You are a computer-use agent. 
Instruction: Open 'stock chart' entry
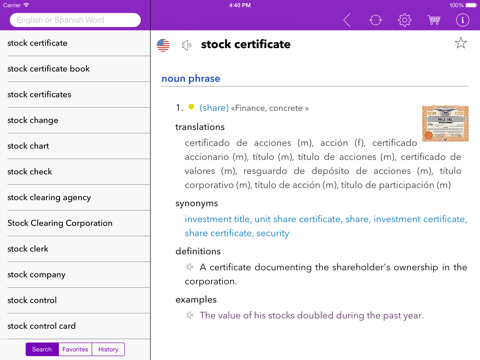[75, 146]
